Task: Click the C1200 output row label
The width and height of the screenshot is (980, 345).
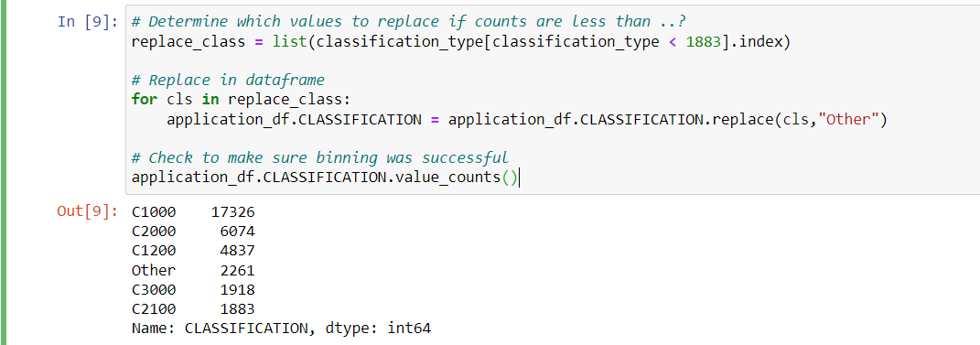Action: tap(154, 251)
